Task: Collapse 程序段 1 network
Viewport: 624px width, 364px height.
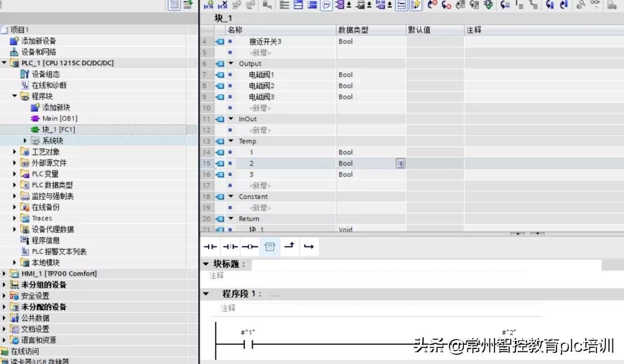Action: (x=206, y=294)
